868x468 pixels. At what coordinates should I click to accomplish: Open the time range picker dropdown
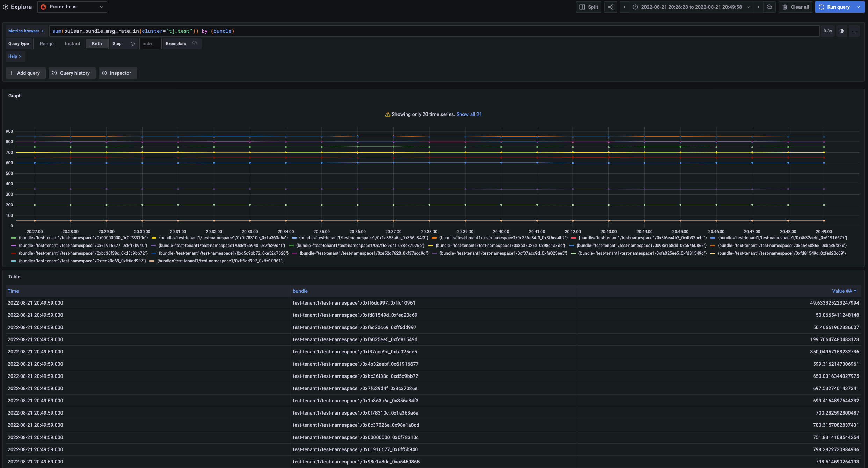point(691,7)
